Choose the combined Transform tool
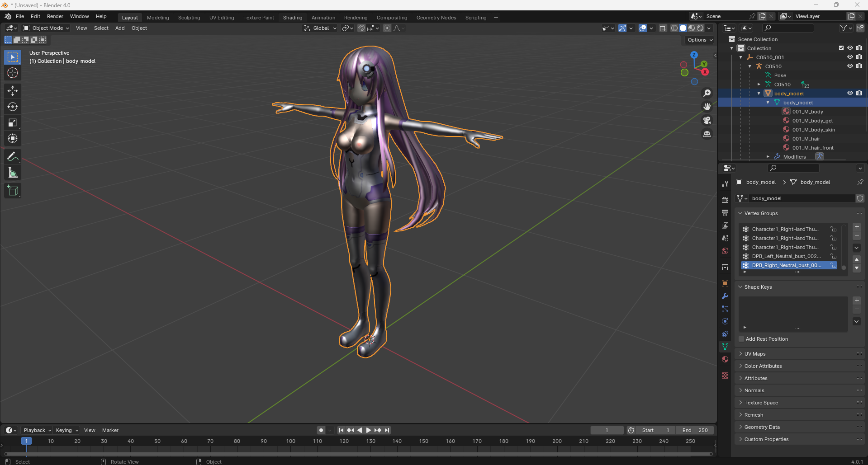 13,138
